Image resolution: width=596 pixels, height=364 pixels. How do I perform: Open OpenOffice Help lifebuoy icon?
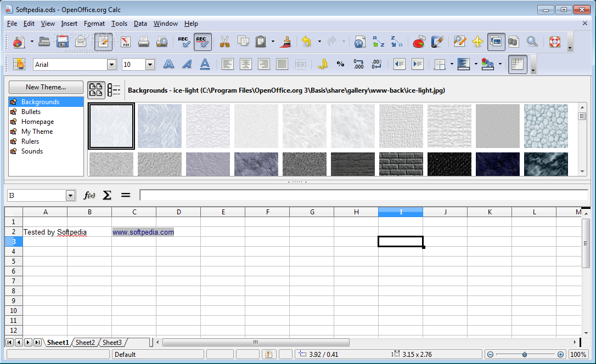point(555,41)
